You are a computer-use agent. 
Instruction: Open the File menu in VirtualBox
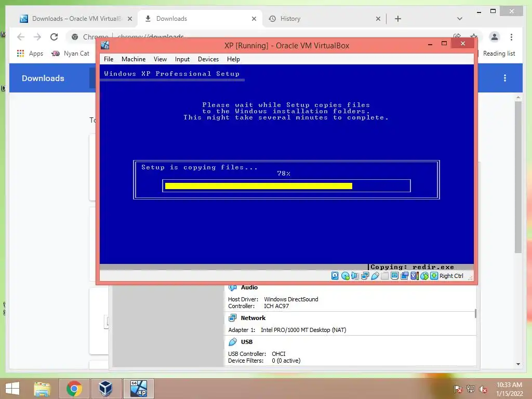coord(109,59)
